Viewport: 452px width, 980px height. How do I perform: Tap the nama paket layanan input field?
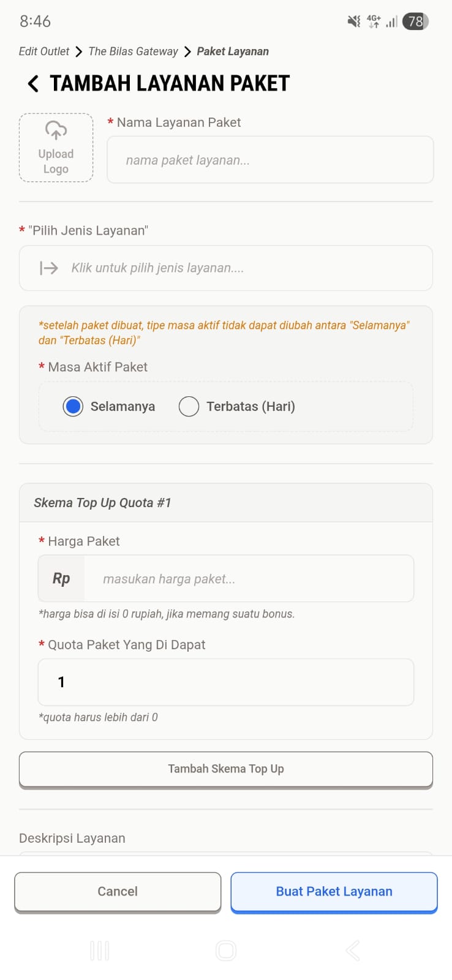tap(270, 160)
